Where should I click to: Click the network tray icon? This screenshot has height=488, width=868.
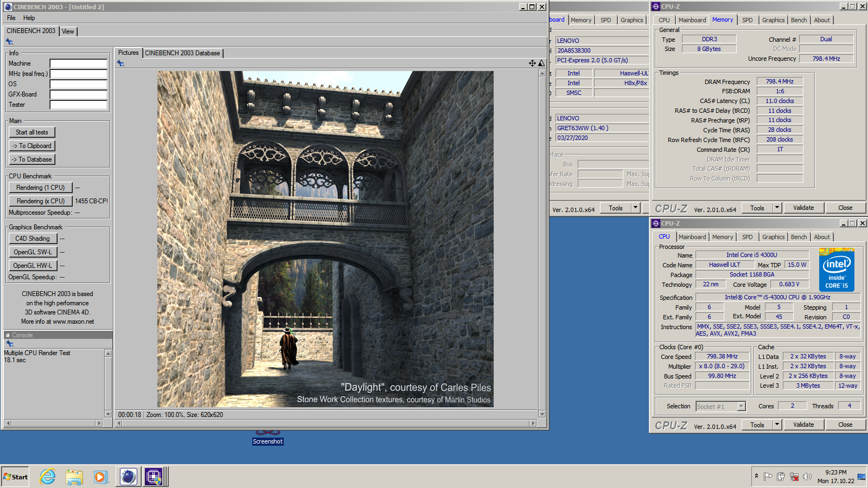[794, 477]
